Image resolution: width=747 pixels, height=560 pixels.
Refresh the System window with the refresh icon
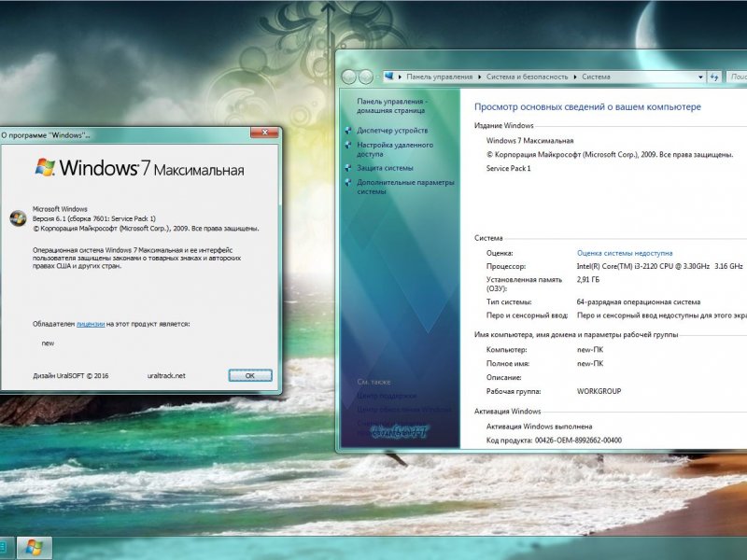tap(713, 77)
